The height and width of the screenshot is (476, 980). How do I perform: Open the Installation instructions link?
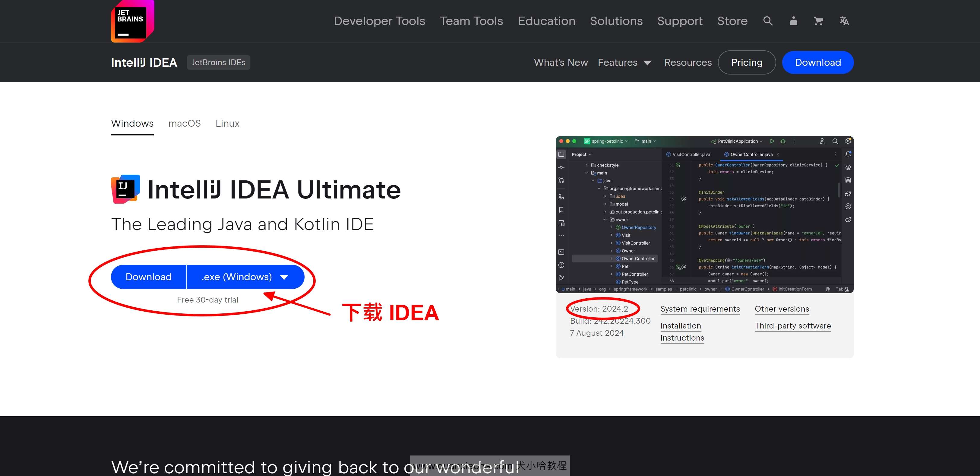coord(682,332)
